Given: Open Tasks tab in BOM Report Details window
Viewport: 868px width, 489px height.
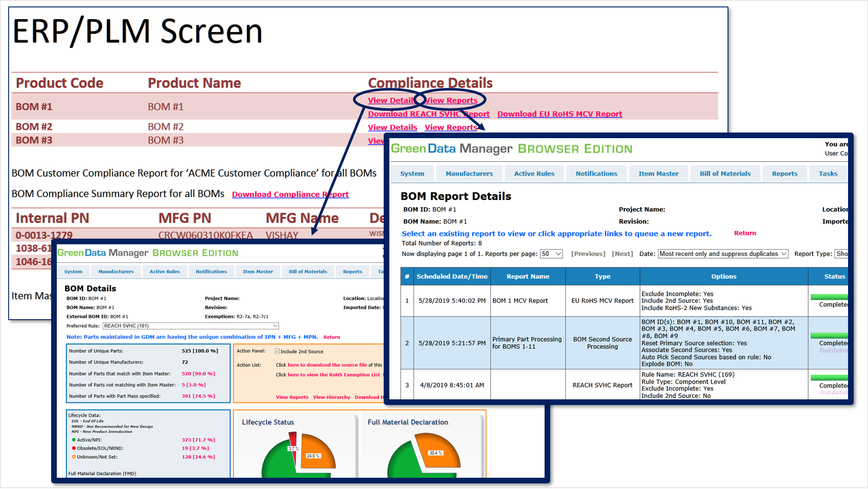Looking at the screenshot, I should 828,174.
